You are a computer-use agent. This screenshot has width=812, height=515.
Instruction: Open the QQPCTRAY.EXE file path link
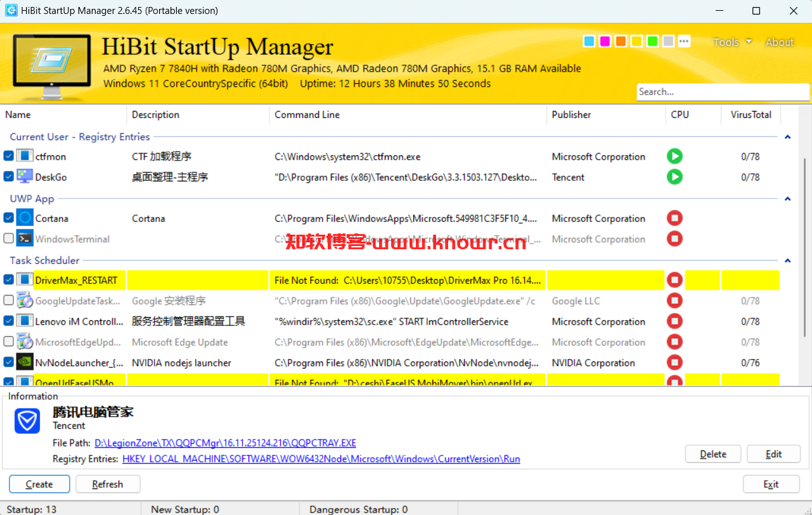click(225, 443)
